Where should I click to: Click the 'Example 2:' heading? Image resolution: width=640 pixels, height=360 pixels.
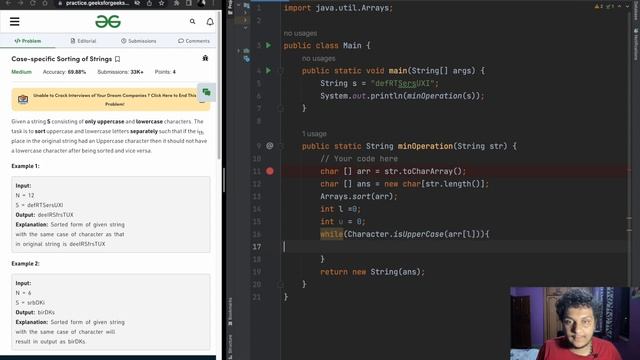25,264
